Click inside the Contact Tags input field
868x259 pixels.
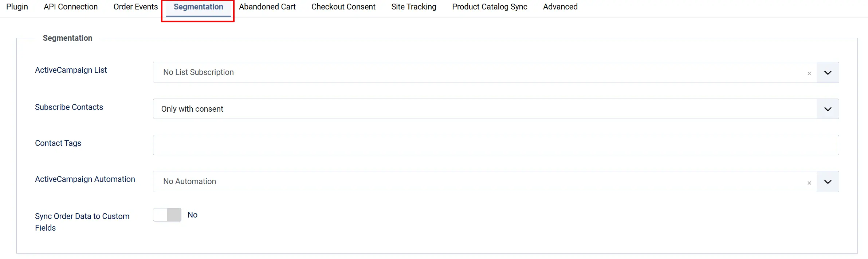pos(496,145)
